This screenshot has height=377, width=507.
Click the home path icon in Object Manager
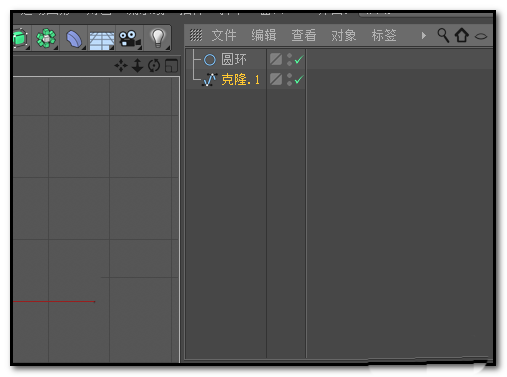coord(462,35)
